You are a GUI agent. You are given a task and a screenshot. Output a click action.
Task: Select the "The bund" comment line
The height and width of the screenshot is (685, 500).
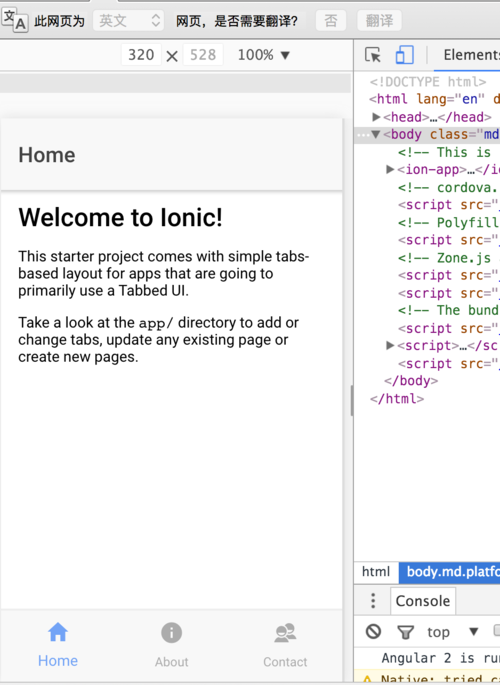448,310
